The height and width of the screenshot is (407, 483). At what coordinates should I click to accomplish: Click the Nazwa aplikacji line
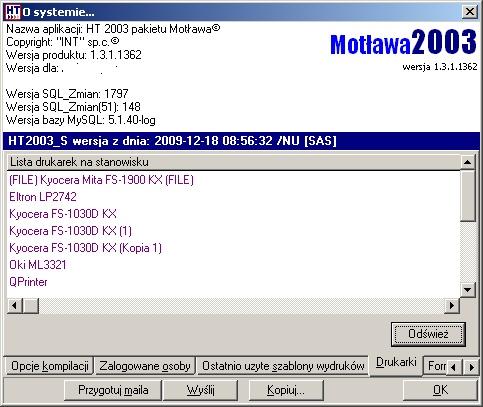pos(113,29)
